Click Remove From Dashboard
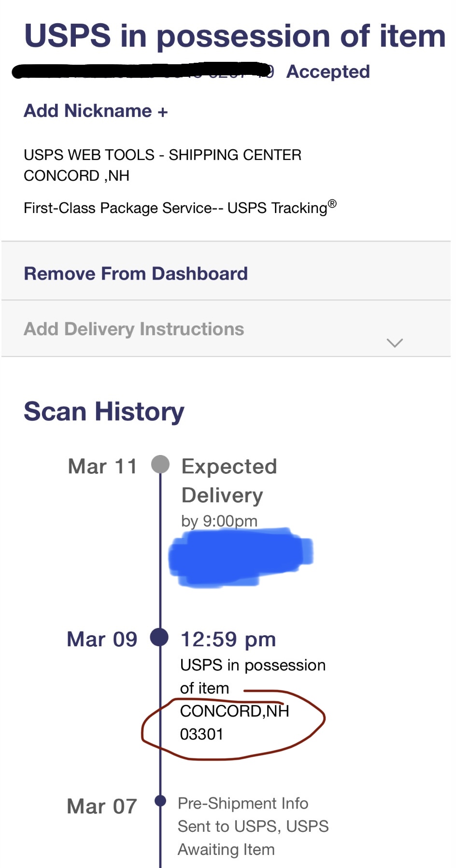 pos(136,274)
